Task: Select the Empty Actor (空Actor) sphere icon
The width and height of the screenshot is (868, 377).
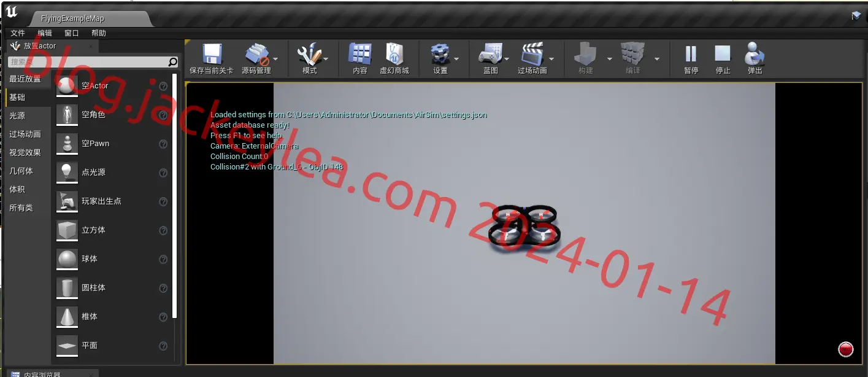Action: (67, 86)
